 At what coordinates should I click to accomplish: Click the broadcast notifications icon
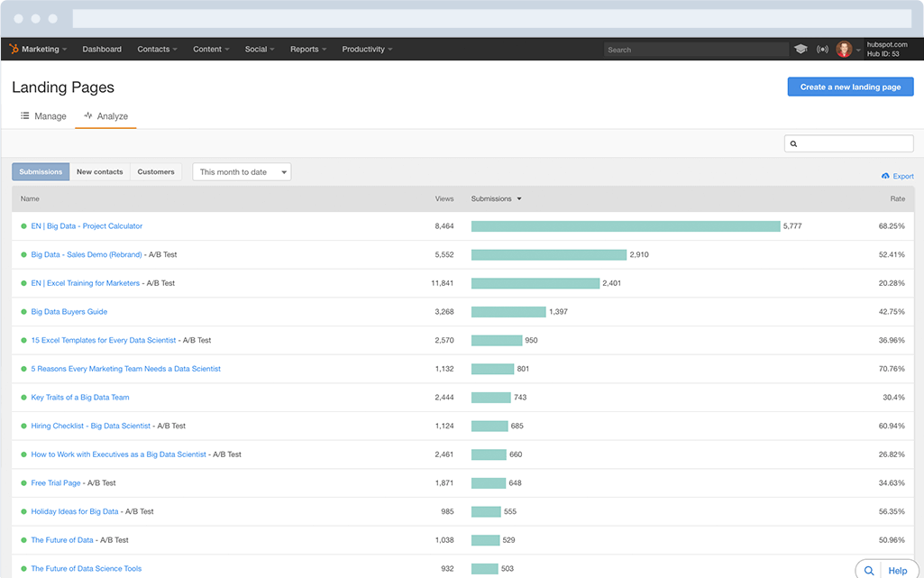(822, 49)
